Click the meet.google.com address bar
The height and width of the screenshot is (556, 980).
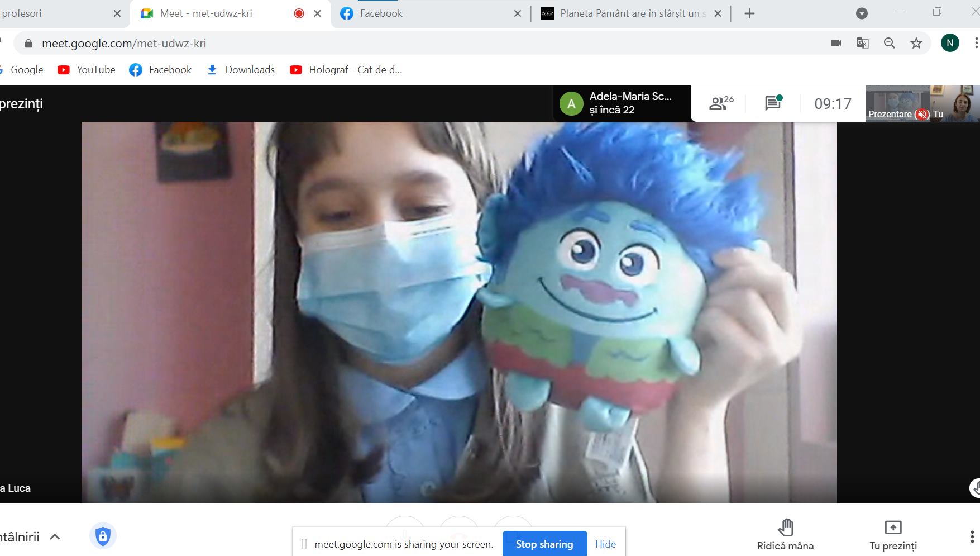pos(391,43)
